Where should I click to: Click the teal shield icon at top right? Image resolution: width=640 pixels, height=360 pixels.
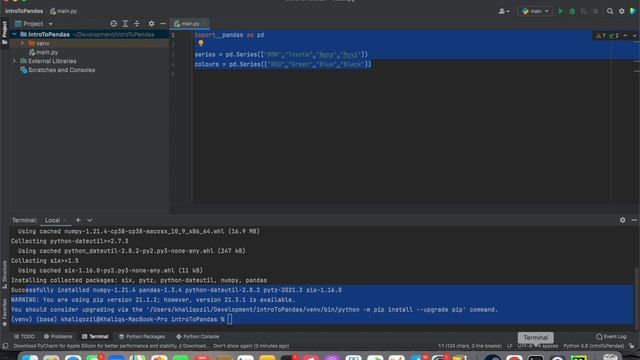[633, 11]
